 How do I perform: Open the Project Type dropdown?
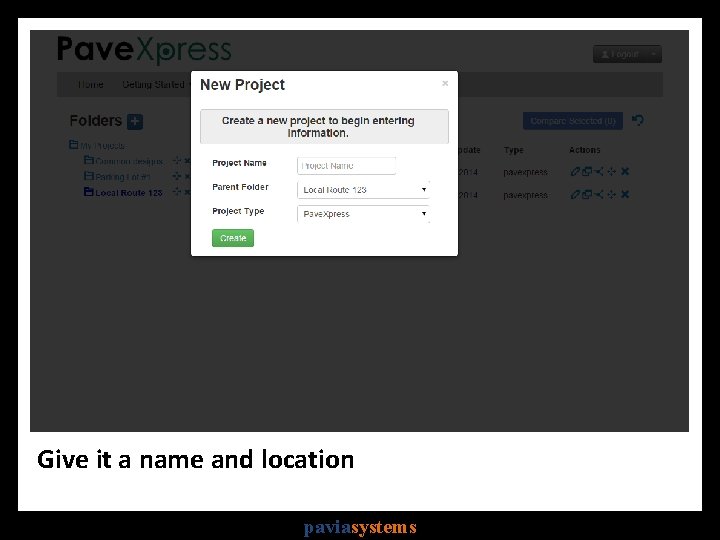363,214
